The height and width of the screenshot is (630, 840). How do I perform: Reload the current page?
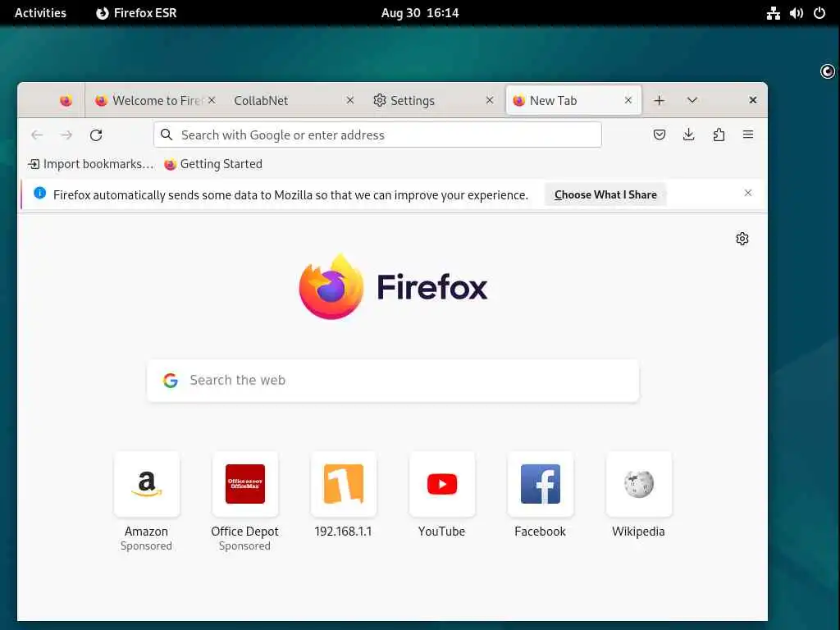pyautogui.click(x=96, y=135)
